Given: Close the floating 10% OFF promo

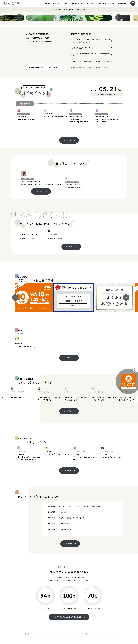Looking at the screenshot, I should [x=135, y=370].
